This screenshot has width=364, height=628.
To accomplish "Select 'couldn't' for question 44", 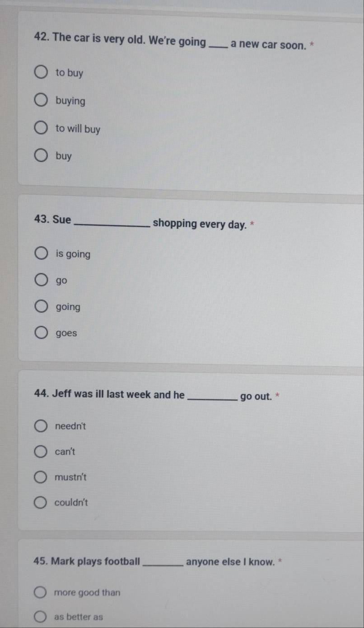I will [41, 502].
